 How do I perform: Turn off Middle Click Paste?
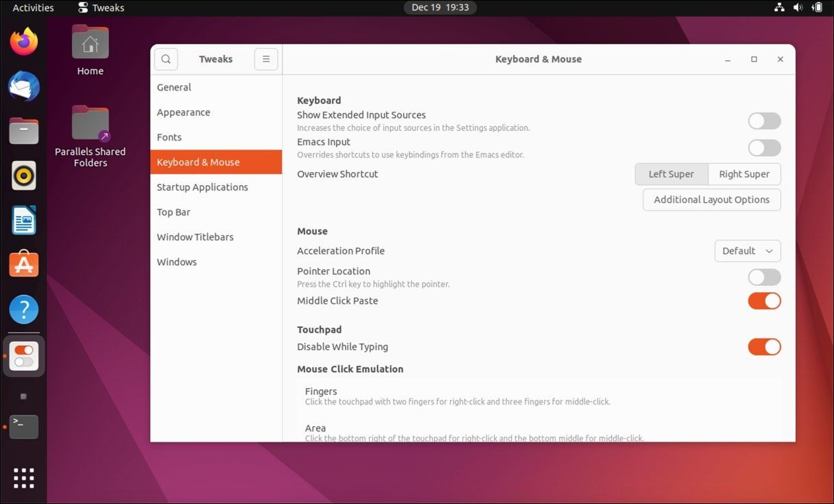tap(764, 301)
